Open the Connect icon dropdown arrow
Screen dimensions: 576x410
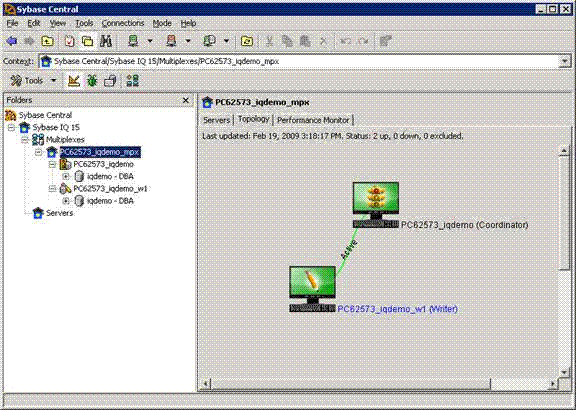pyautogui.click(x=150, y=41)
